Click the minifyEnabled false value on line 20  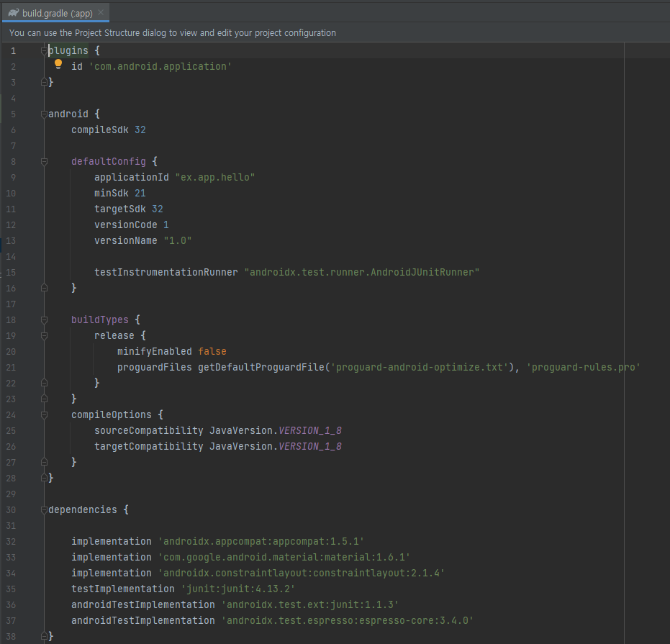(x=212, y=351)
